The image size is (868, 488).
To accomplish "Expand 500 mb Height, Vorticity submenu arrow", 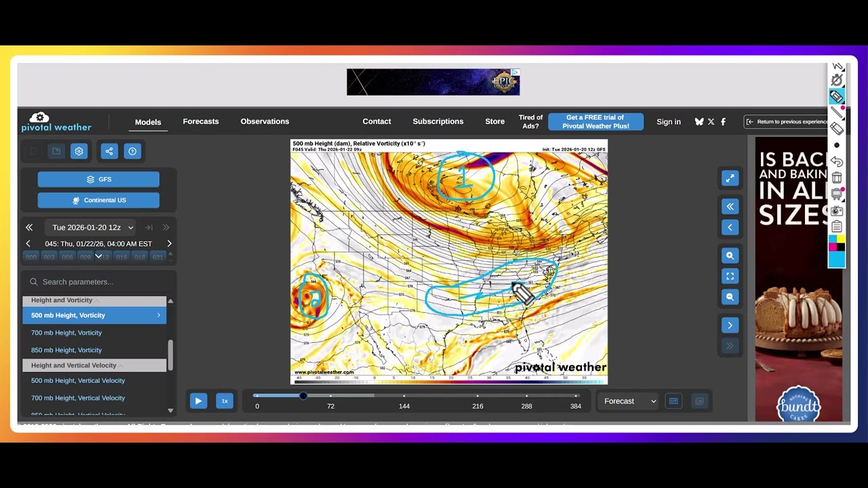I will (x=159, y=315).
